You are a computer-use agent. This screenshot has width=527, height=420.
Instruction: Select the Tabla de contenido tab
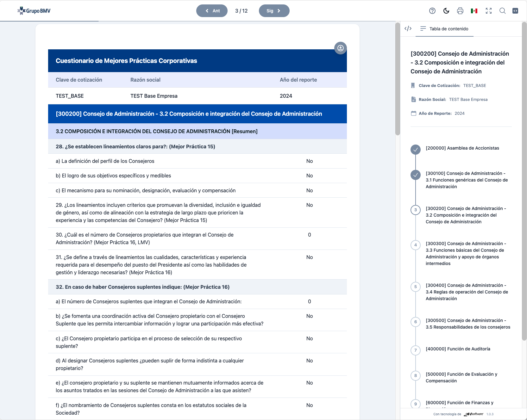pyautogui.click(x=444, y=29)
